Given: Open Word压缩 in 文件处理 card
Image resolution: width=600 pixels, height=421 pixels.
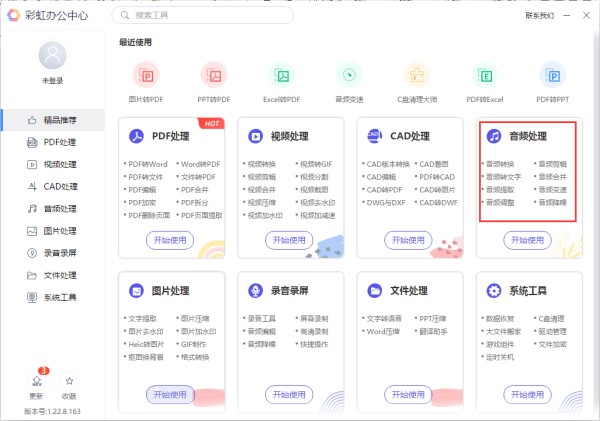Looking at the screenshot, I should point(383,331).
